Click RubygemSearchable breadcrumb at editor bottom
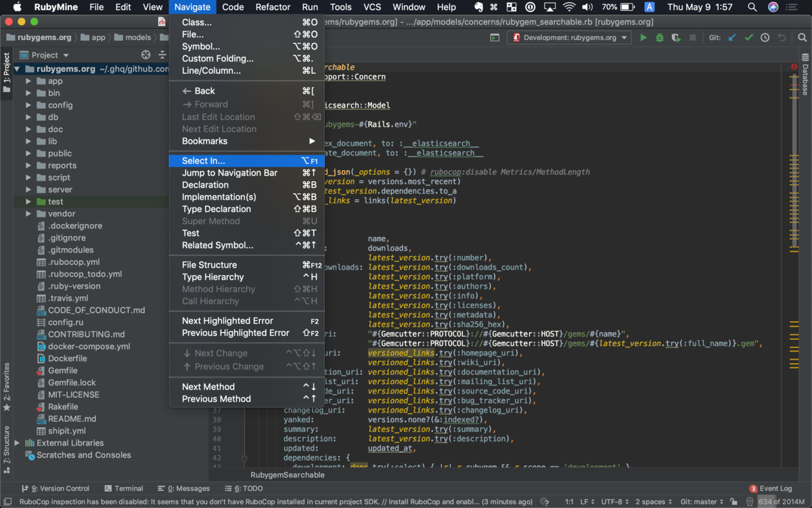The height and width of the screenshot is (508, 812). tap(288, 475)
